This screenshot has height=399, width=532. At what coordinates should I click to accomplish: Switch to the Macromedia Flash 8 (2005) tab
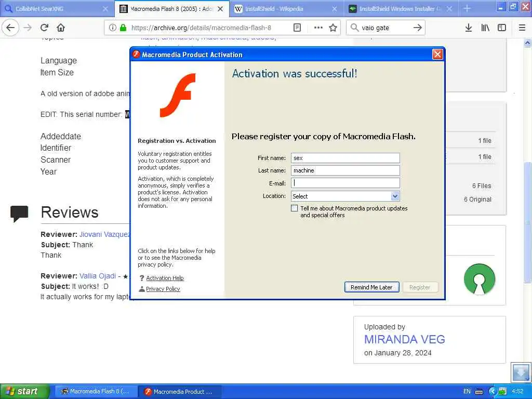[x=171, y=9]
